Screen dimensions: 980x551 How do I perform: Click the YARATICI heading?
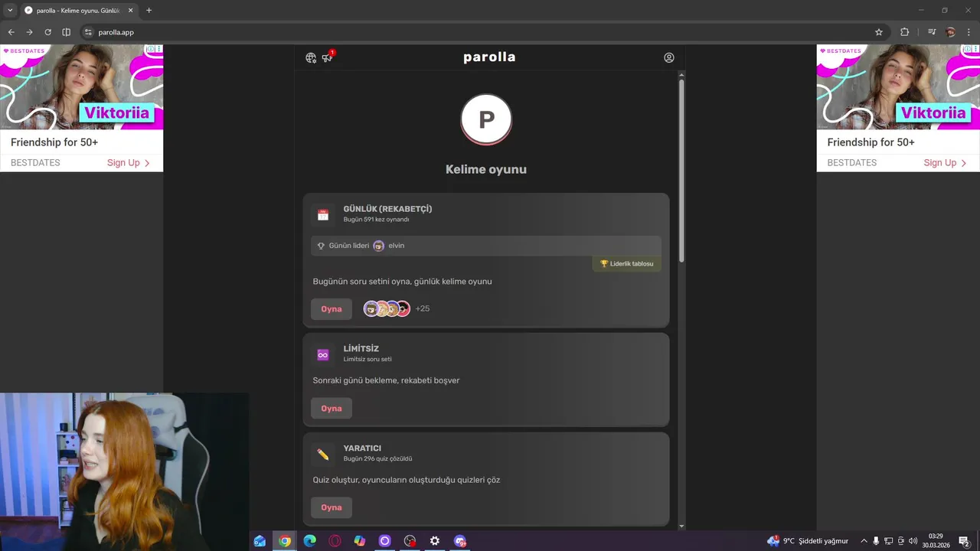click(x=362, y=448)
